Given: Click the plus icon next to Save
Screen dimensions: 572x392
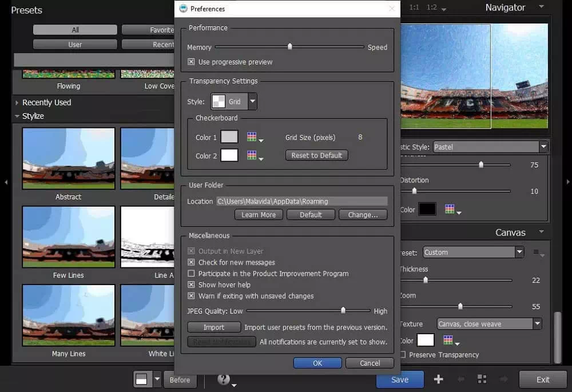Looking at the screenshot, I should [x=439, y=379].
